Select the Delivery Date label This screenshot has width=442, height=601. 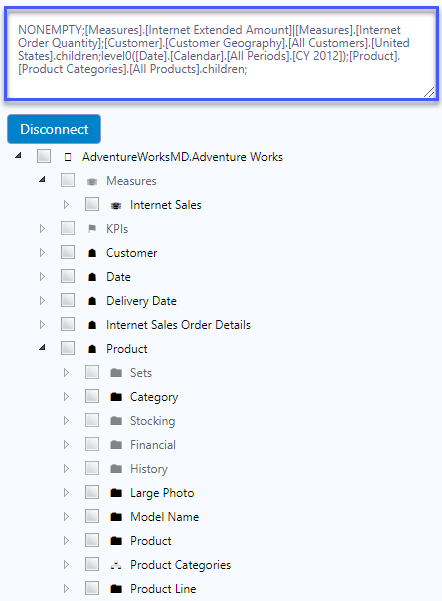(x=141, y=301)
